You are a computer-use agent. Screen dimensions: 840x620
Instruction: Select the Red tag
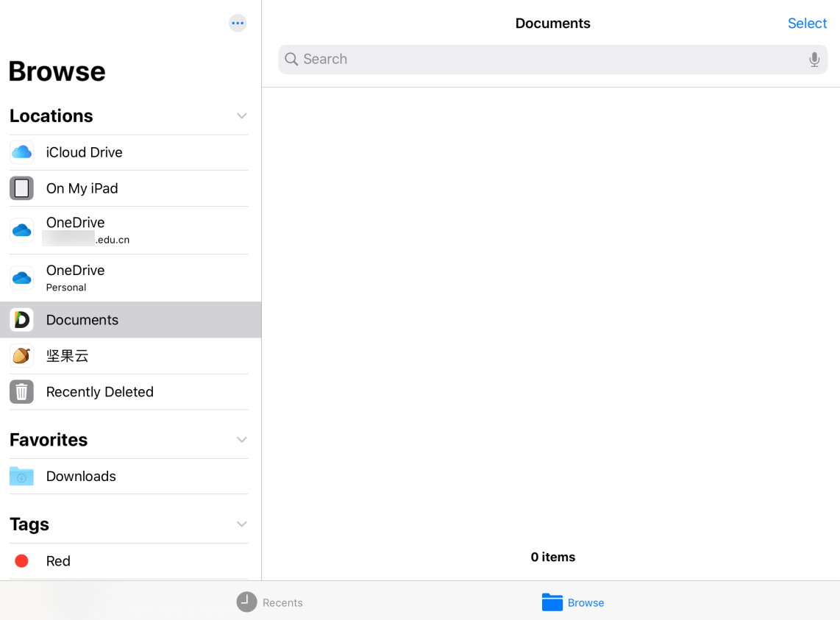click(x=57, y=560)
